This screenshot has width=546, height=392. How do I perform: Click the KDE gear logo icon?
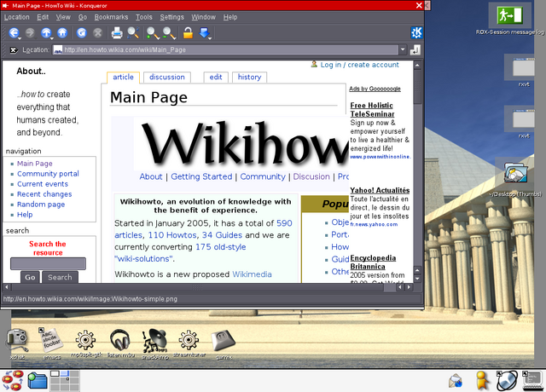(416, 32)
